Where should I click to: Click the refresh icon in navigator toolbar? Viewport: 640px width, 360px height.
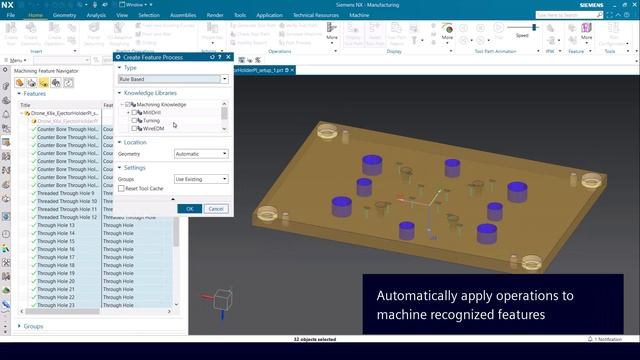click(68, 83)
